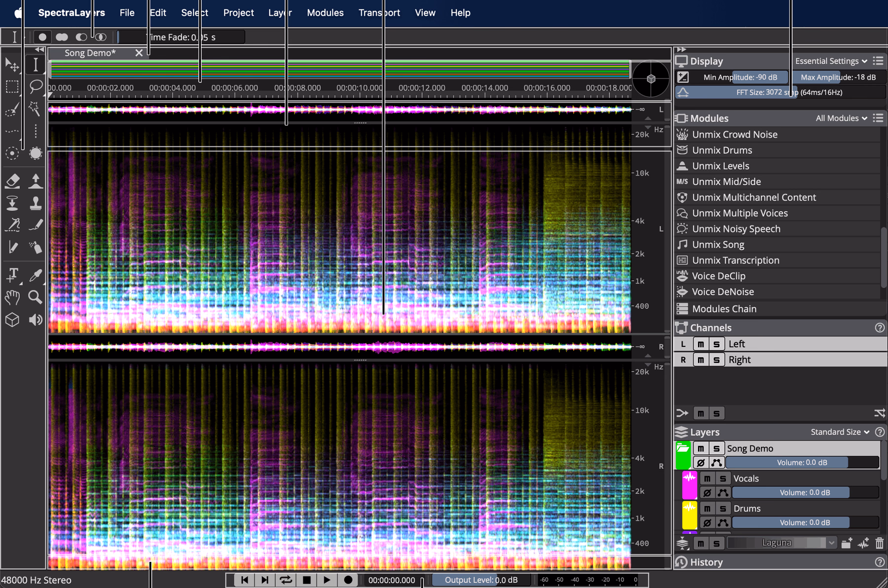Viewport: 888px width, 588px height.
Task: Toggle phase invert on Song Demo layer
Action: (x=701, y=462)
